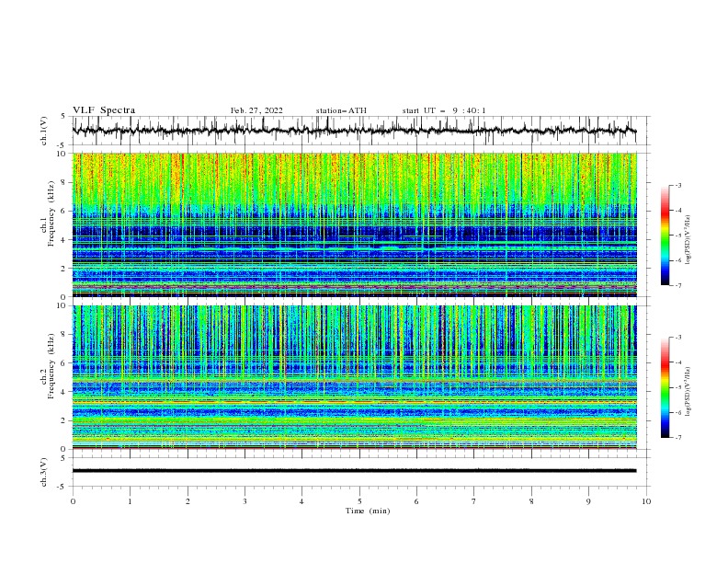Click time axis tick label '5'
Screen dimensions: 728x563
pos(359,501)
